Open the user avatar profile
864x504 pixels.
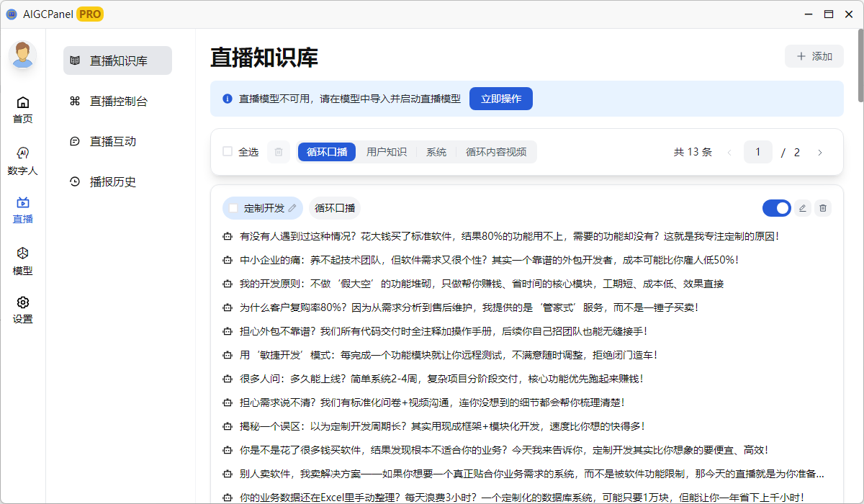coord(23,55)
